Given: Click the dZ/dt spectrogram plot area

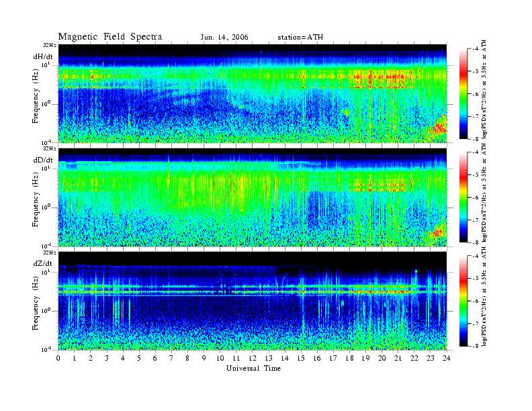Looking at the screenshot, I should pyautogui.click(x=253, y=301).
